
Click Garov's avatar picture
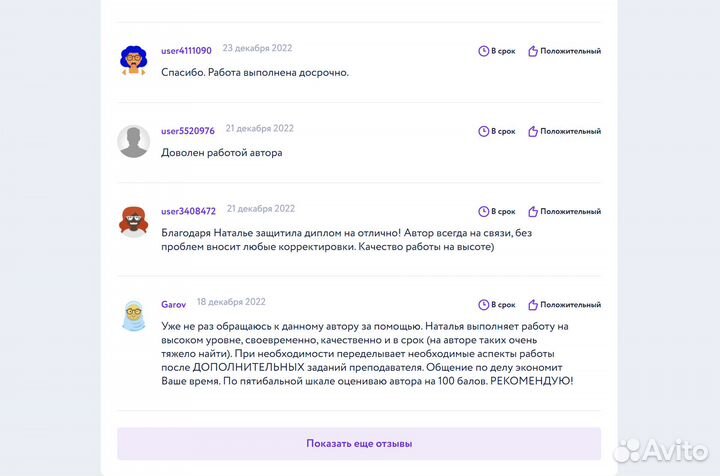(134, 314)
